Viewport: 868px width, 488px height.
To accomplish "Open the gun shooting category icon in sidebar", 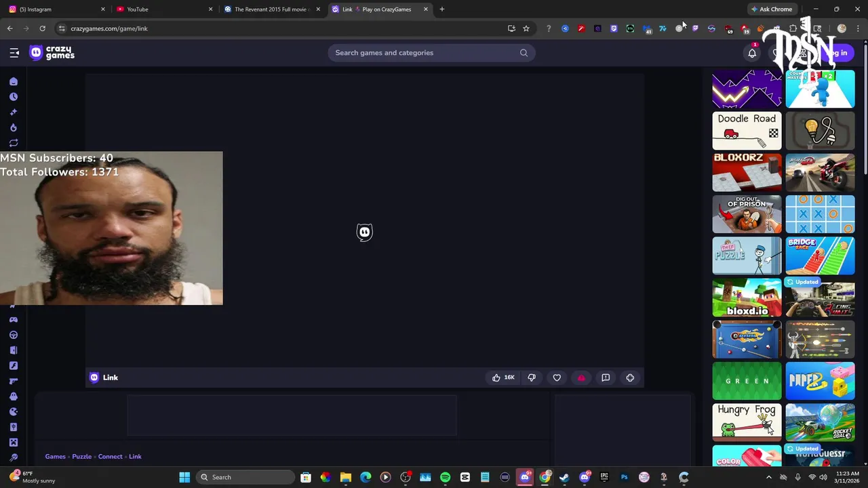I will 13,381.
